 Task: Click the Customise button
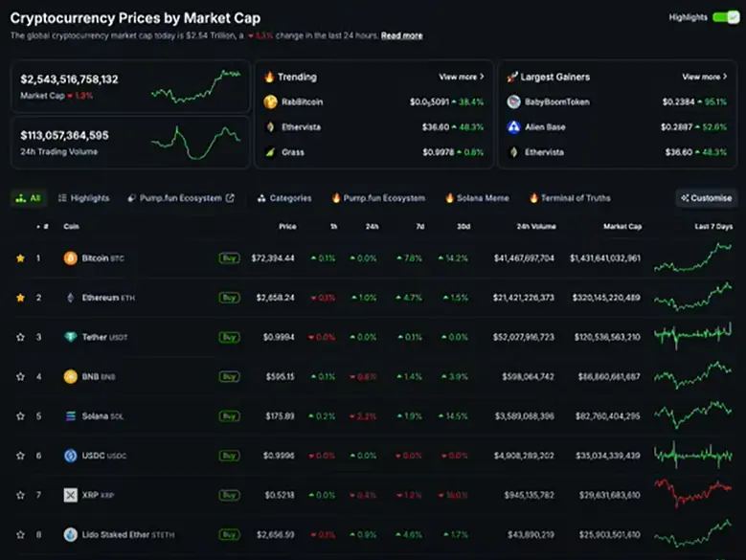click(707, 198)
